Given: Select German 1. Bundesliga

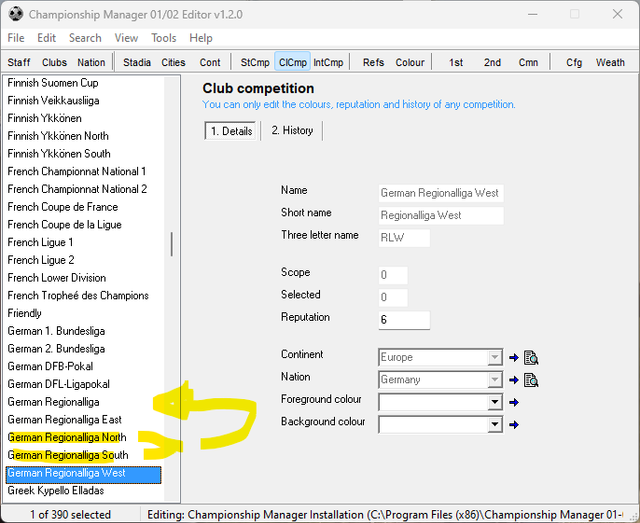Looking at the screenshot, I should (56, 331).
